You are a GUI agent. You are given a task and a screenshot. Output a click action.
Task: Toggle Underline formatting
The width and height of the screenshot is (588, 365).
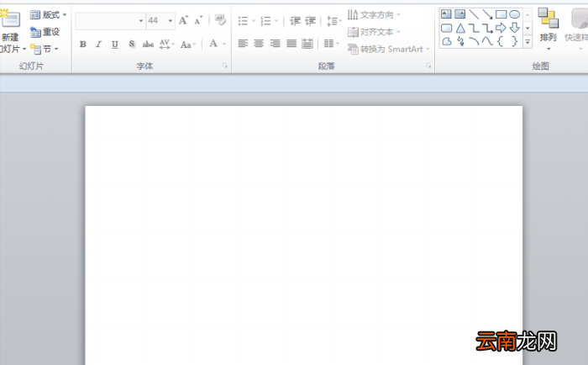click(x=115, y=45)
